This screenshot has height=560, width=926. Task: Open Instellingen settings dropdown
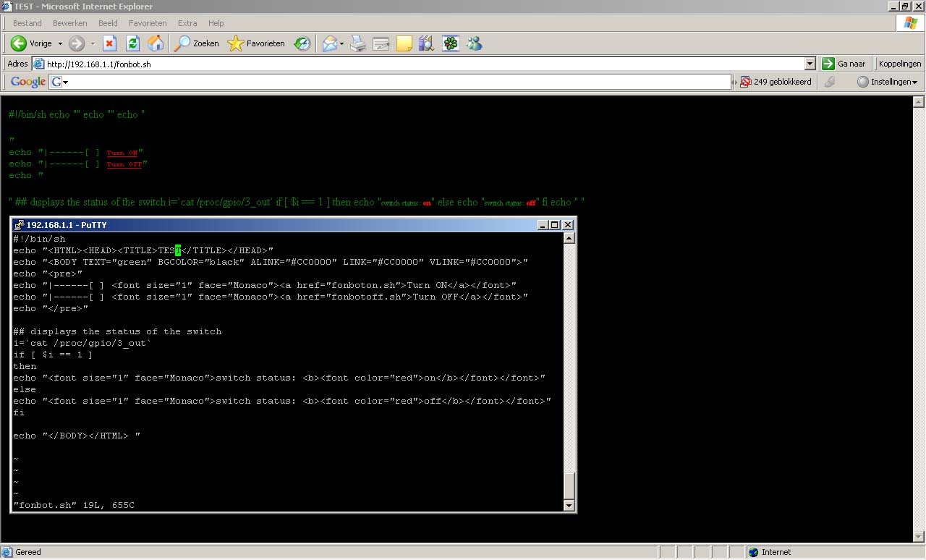[x=887, y=82]
